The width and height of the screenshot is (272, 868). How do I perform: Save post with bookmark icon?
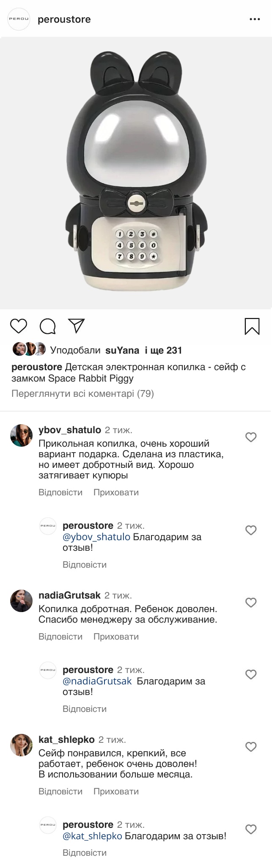(252, 327)
